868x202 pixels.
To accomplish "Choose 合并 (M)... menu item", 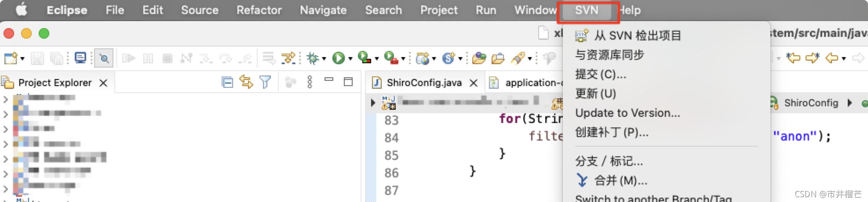I will [666, 180].
